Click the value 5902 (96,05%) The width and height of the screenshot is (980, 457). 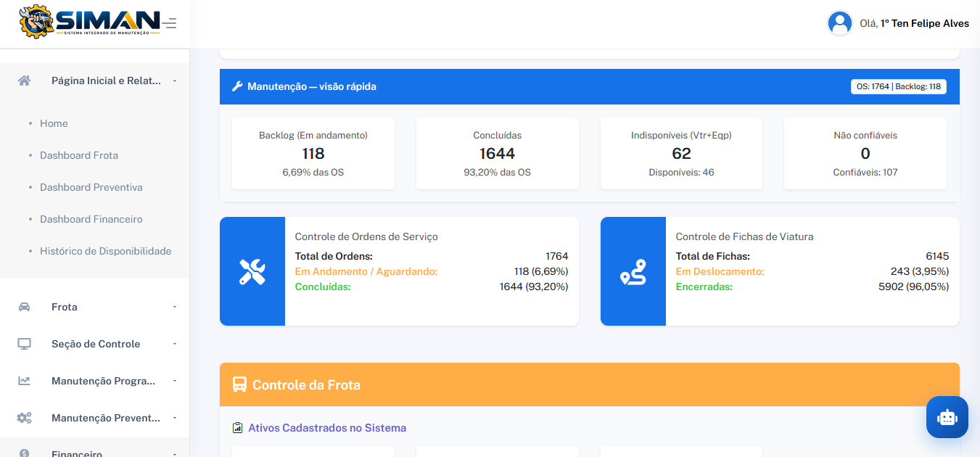913,287
